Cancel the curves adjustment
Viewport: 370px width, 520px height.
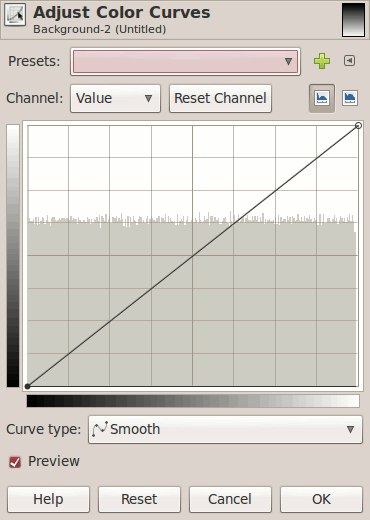point(230,499)
